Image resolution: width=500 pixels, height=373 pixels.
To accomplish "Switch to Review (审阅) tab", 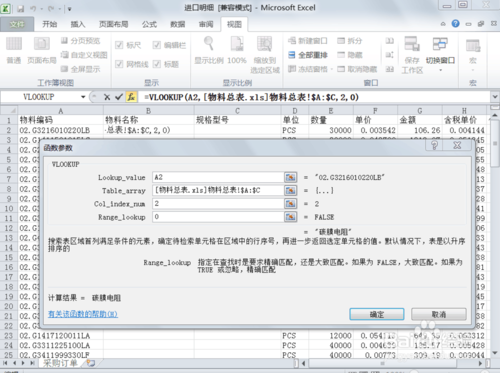I will click(x=206, y=24).
